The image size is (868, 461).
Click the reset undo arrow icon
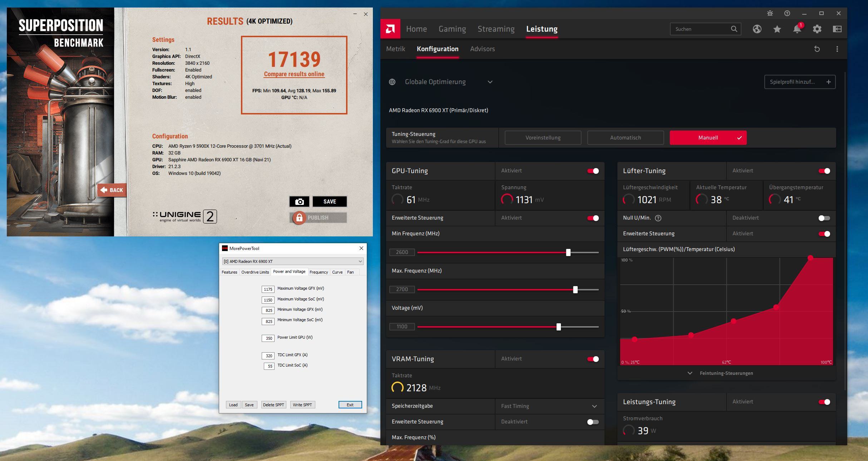point(817,49)
